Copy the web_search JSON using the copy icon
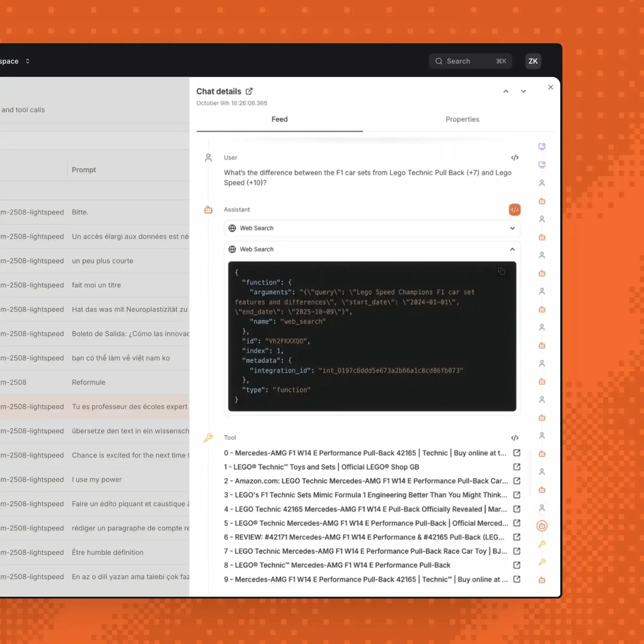The image size is (644, 644). click(x=502, y=271)
